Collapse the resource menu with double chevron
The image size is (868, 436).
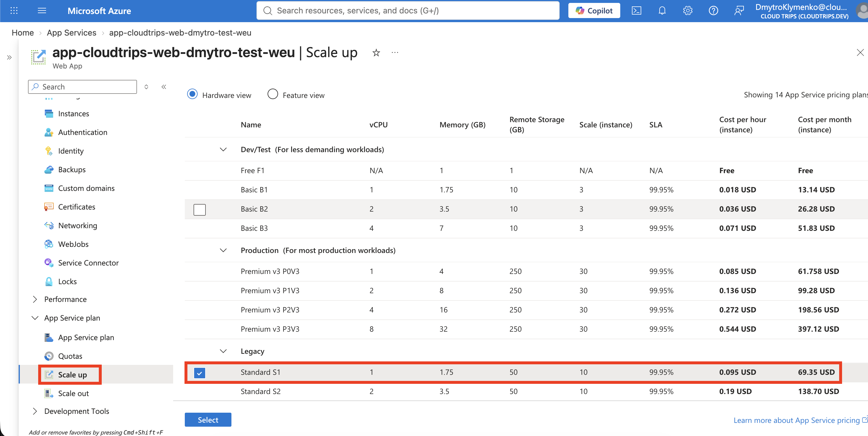click(164, 87)
